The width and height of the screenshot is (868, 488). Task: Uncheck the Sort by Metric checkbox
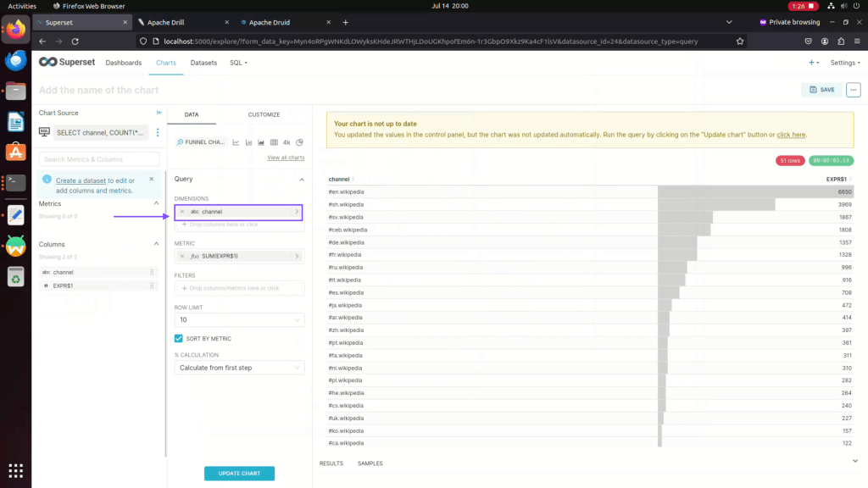(x=179, y=338)
